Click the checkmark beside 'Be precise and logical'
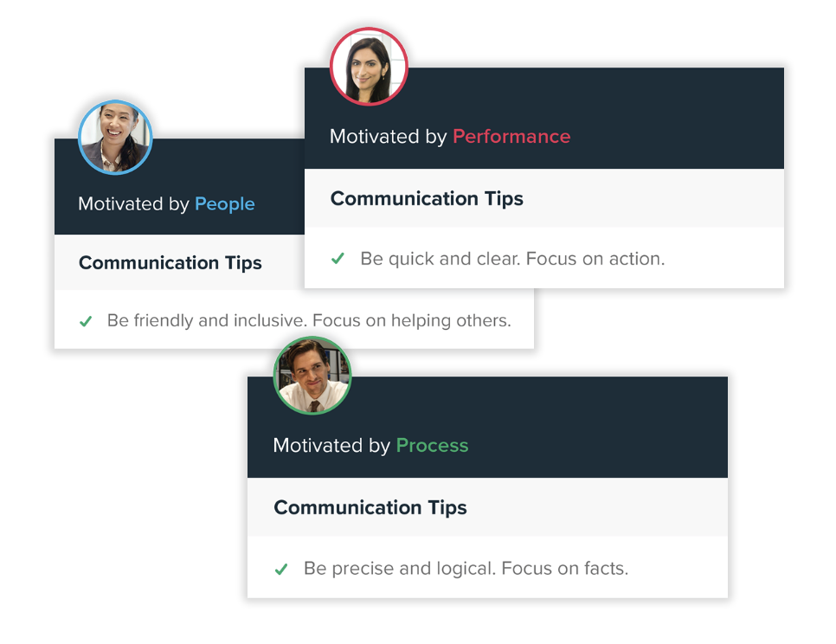Image resolution: width=836 pixels, height=644 pixels. click(281, 569)
